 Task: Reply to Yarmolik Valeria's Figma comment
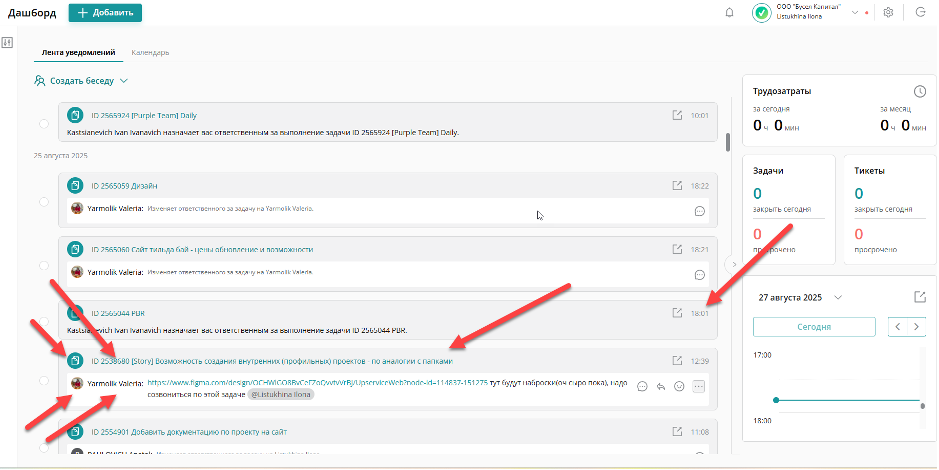coord(661,386)
